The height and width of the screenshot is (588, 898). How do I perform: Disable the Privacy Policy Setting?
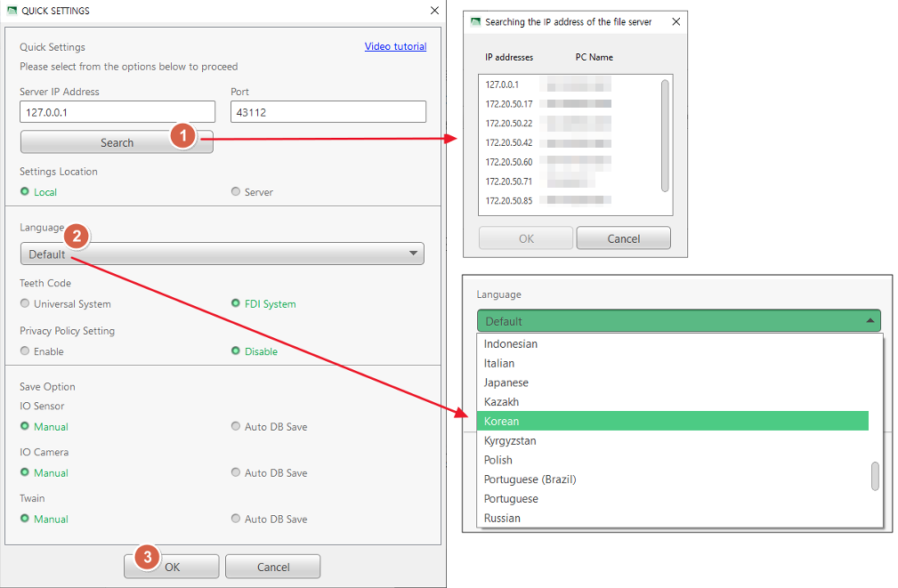tap(255, 351)
